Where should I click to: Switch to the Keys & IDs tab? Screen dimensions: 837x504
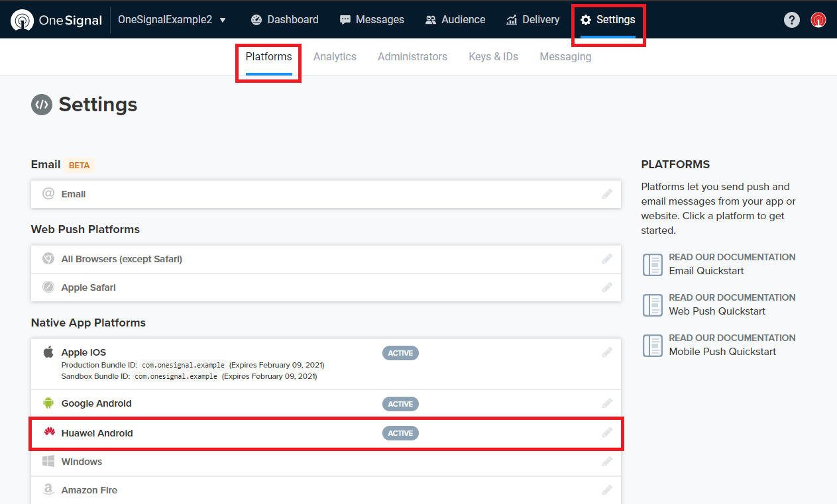[x=494, y=57]
